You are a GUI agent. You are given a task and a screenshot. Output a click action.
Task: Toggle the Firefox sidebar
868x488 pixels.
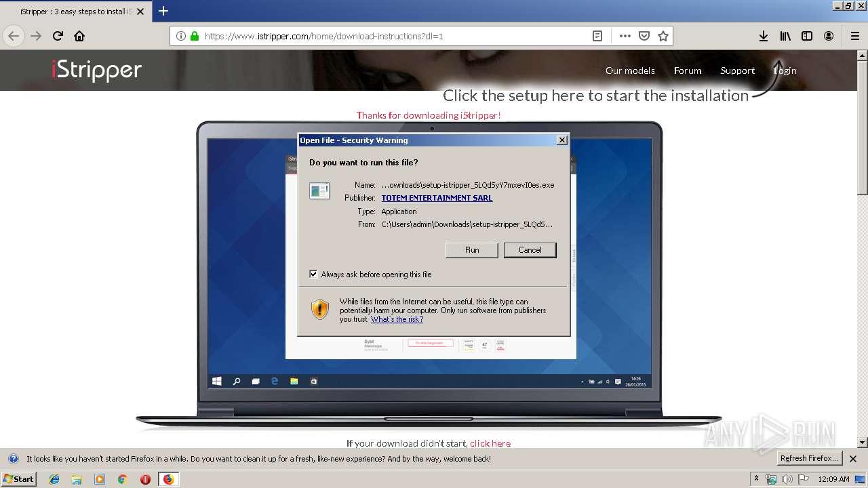tap(807, 36)
